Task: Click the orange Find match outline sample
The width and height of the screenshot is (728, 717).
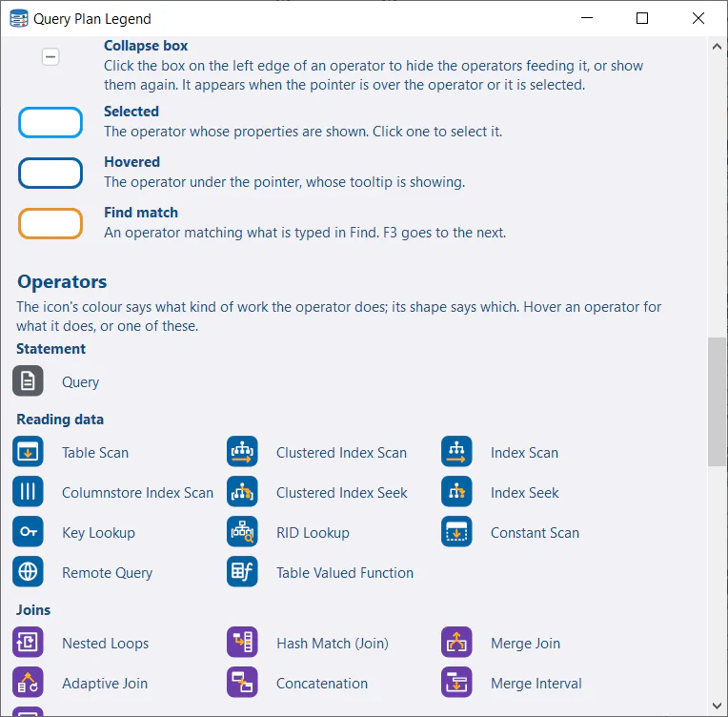Action: [51, 223]
